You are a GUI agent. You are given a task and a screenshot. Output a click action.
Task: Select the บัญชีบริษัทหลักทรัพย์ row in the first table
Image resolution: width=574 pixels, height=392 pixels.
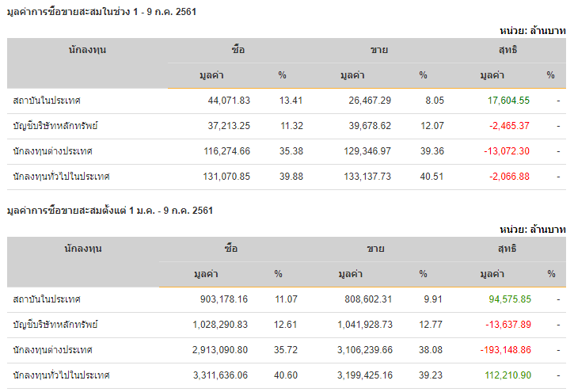287,126
